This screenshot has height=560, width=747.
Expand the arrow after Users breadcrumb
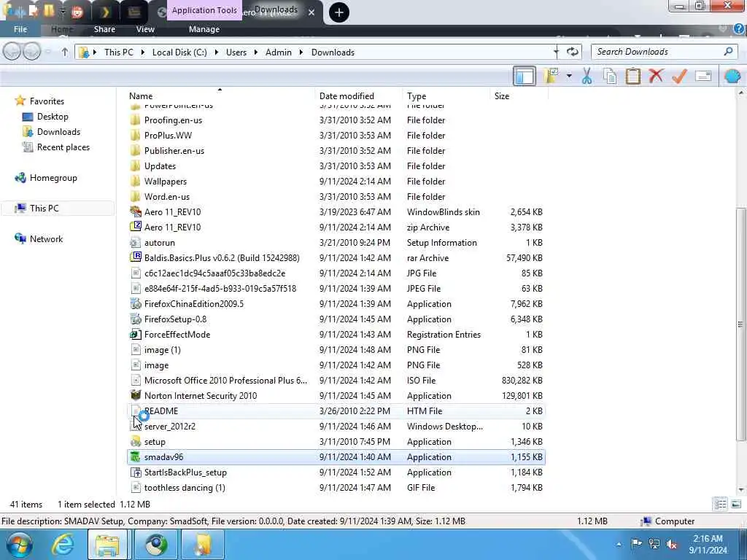click(256, 52)
